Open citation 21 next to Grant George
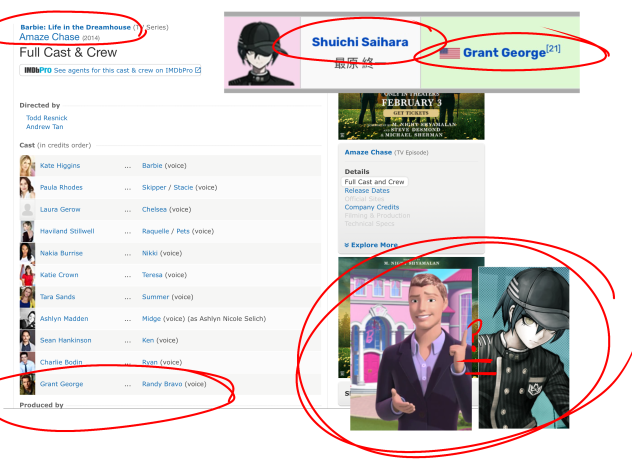Screen dimensions: 632x464 click(553, 48)
